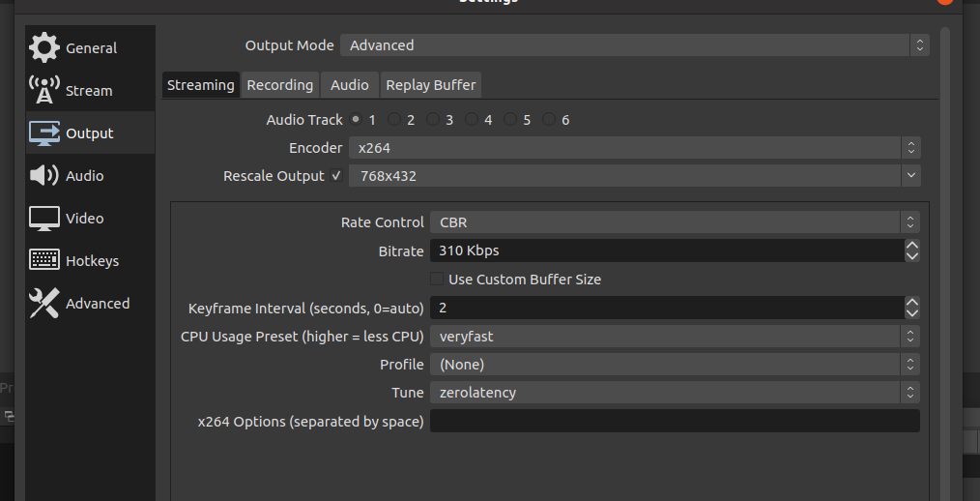Click the Video label in sidebar

pyautogui.click(x=84, y=219)
